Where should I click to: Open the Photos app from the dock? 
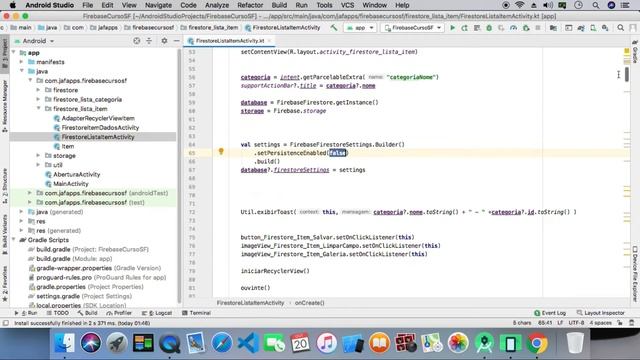[458, 342]
